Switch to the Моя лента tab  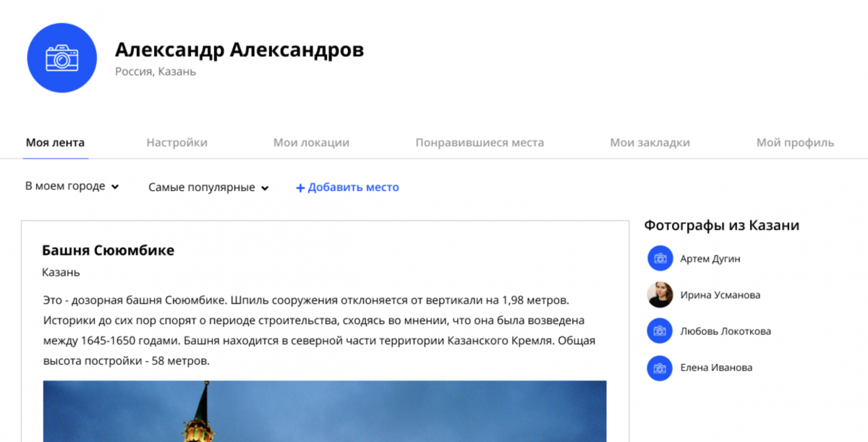coord(55,143)
